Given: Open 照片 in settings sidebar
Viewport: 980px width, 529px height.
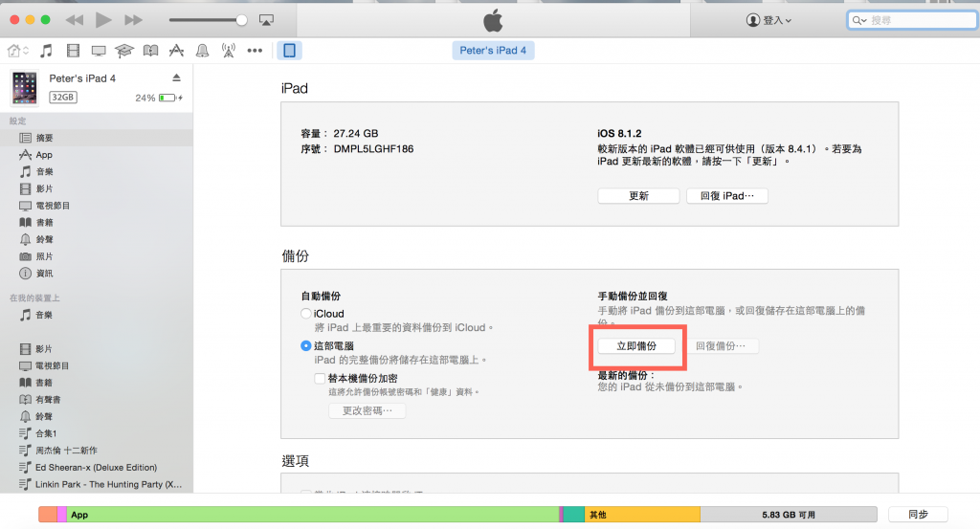Looking at the screenshot, I should point(97,256).
